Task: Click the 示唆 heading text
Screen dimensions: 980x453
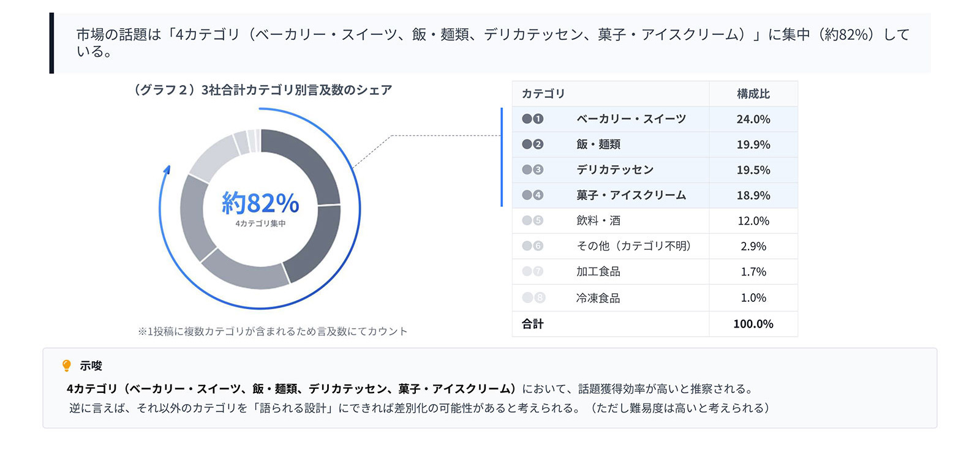Action: click(x=91, y=365)
